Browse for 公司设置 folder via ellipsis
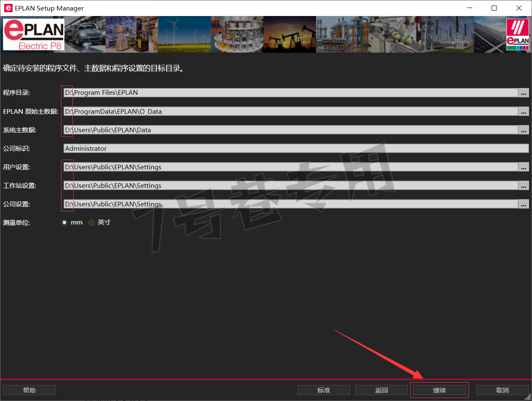The width and height of the screenshot is (532, 401). (x=524, y=204)
